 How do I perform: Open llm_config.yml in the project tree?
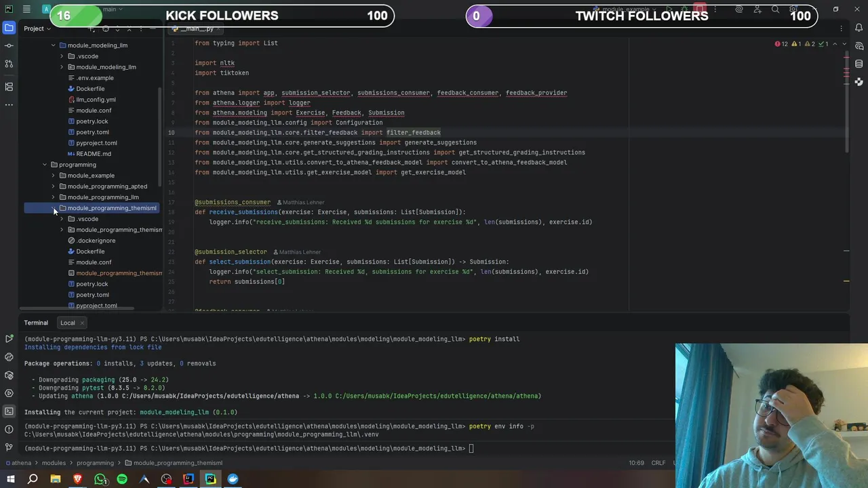pos(95,100)
